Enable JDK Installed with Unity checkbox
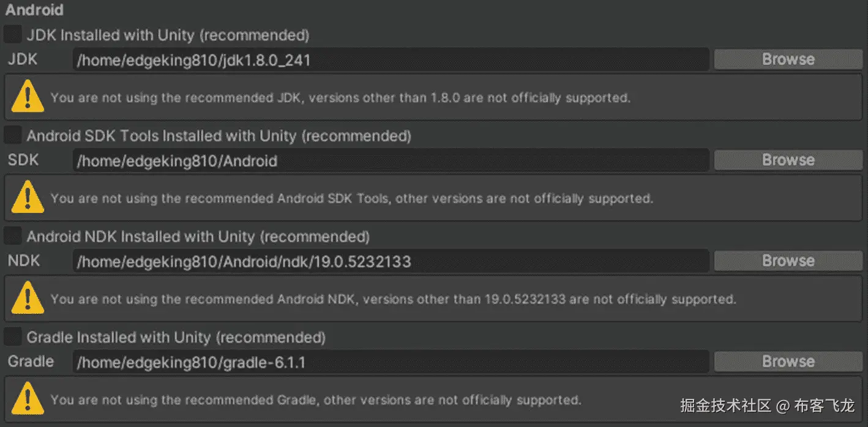This screenshot has height=427, width=868. pos(12,35)
